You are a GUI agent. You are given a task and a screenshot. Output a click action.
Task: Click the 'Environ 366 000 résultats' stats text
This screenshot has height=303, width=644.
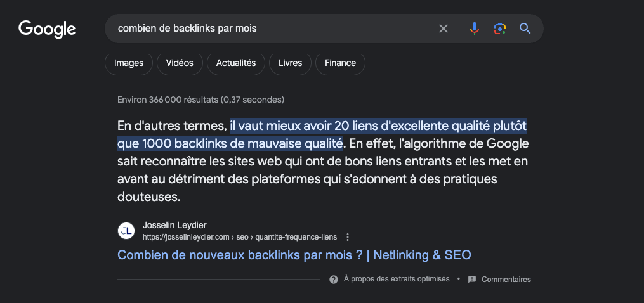[x=201, y=100]
